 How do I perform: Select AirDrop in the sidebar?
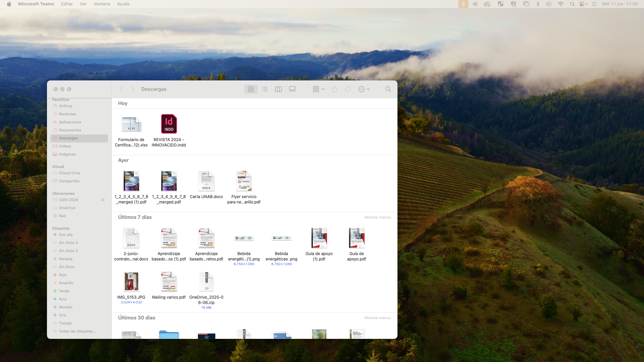click(79, 106)
